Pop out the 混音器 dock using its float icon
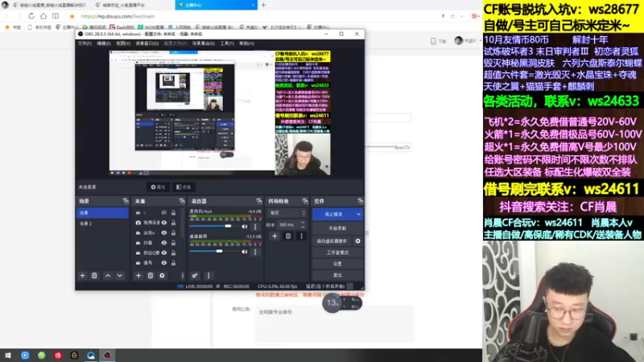Image resolution: width=644 pixels, height=362 pixels. (259, 201)
